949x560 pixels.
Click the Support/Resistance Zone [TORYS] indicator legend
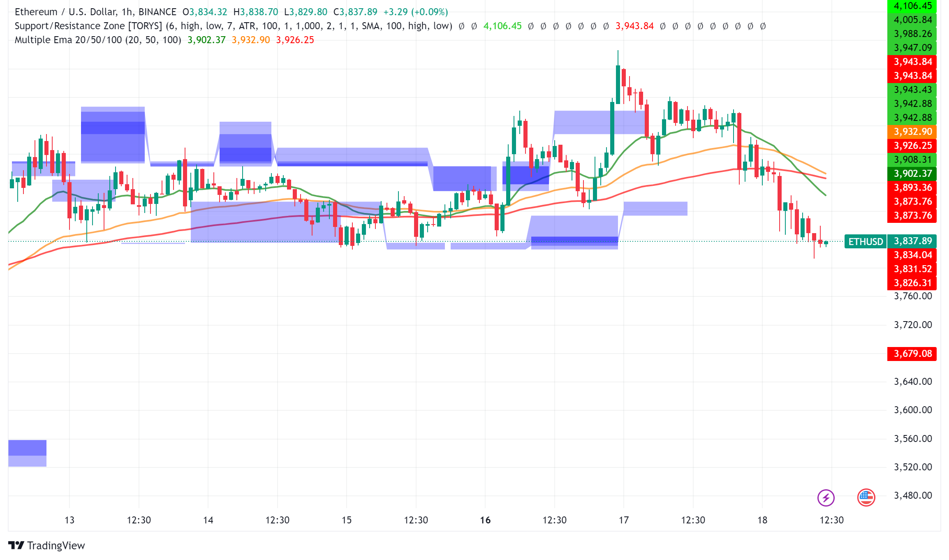pos(234,26)
